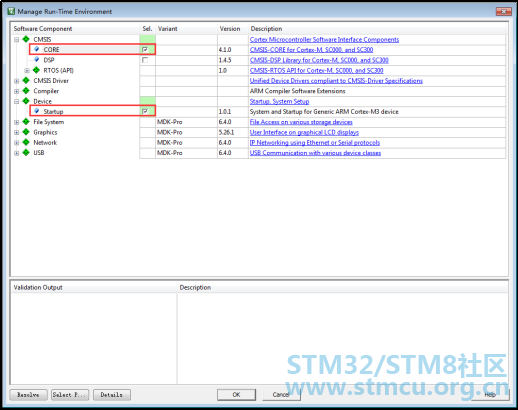Viewport: 518px width, 410px height.
Task: Click the DSP component blue icon
Action: pos(37,59)
